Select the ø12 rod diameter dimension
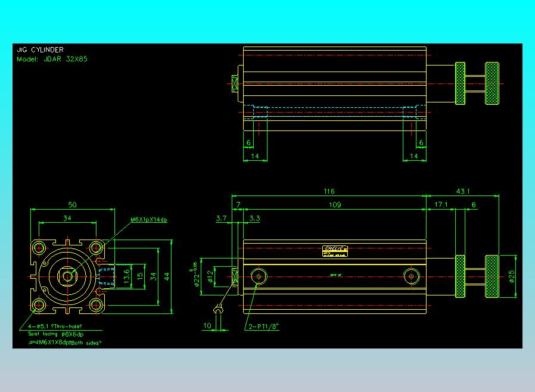 [x=210, y=276]
